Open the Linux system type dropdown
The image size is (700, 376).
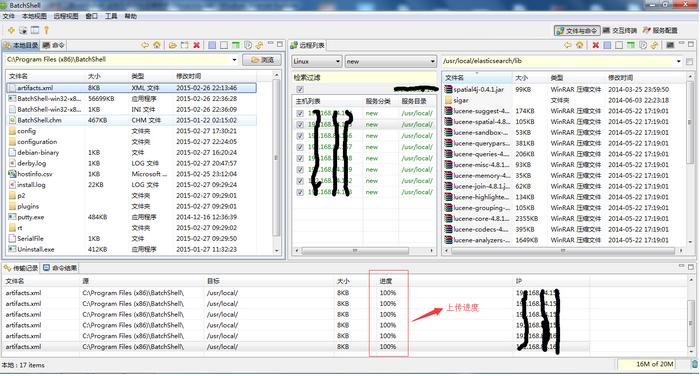(x=317, y=62)
